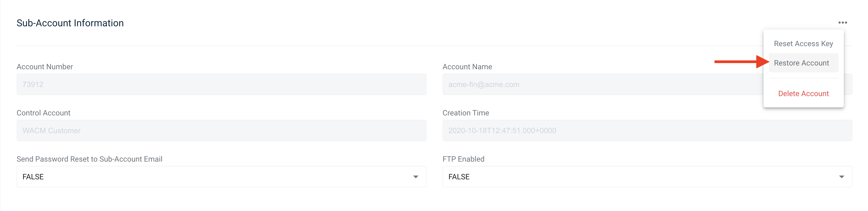The height and width of the screenshot is (211, 868).
Task: Click the Control Account field WACM Customer
Action: coord(221,131)
